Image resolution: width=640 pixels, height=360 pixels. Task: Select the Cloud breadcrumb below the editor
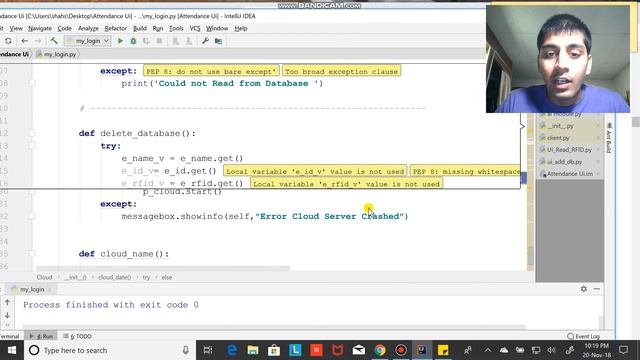44,277
